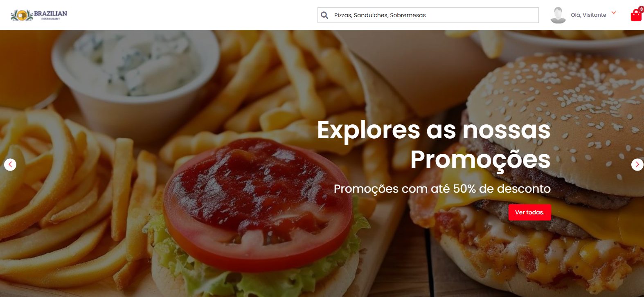Click the cart item count badge
This screenshot has width=644, height=297.
click(641, 9)
